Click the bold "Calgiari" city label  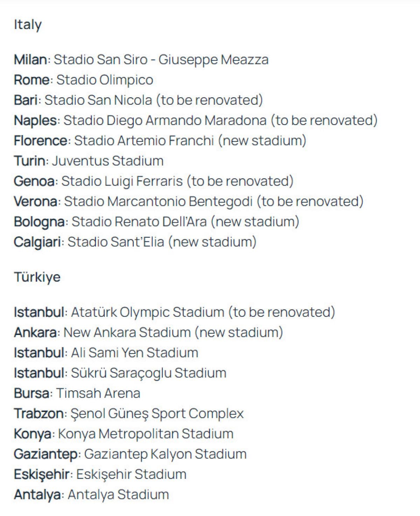coord(37,242)
